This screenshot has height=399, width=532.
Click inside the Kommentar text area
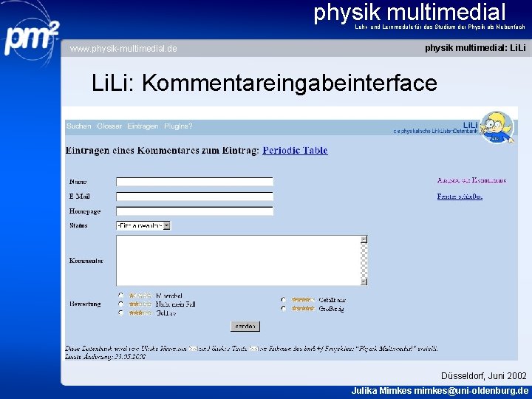point(239,261)
